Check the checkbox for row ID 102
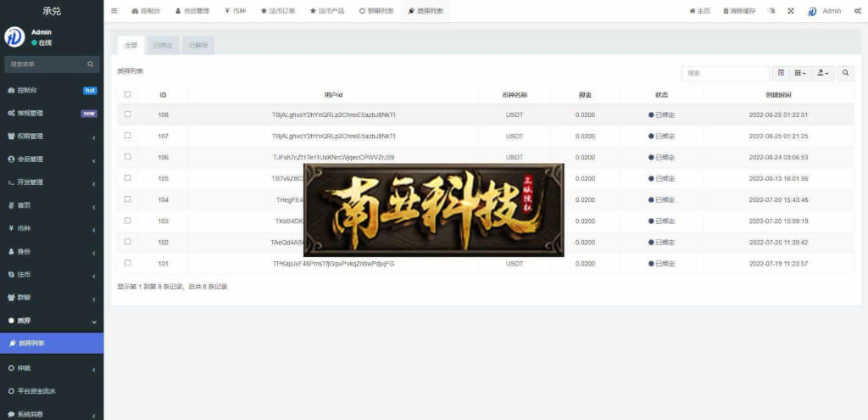This screenshot has width=868, height=420. pos(127,242)
